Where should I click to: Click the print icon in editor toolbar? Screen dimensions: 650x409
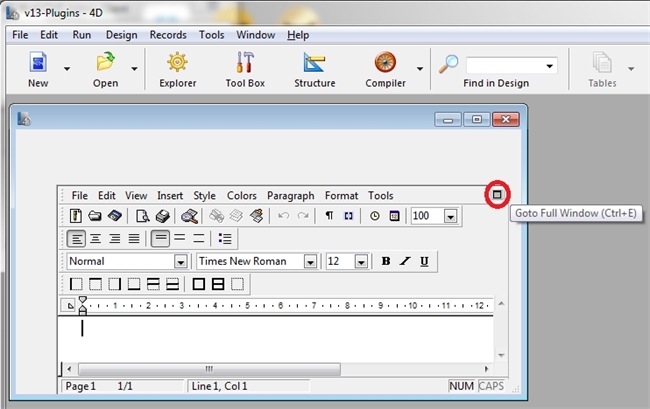pos(161,216)
